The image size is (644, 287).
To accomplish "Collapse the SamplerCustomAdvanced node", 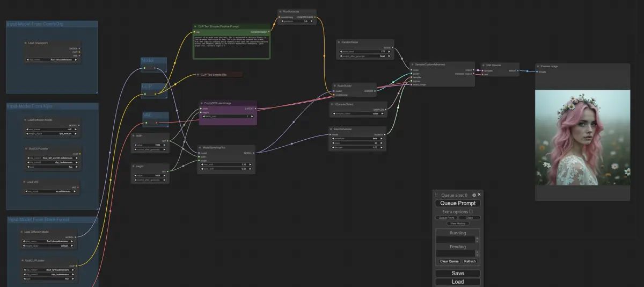I will tap(413, 64).
